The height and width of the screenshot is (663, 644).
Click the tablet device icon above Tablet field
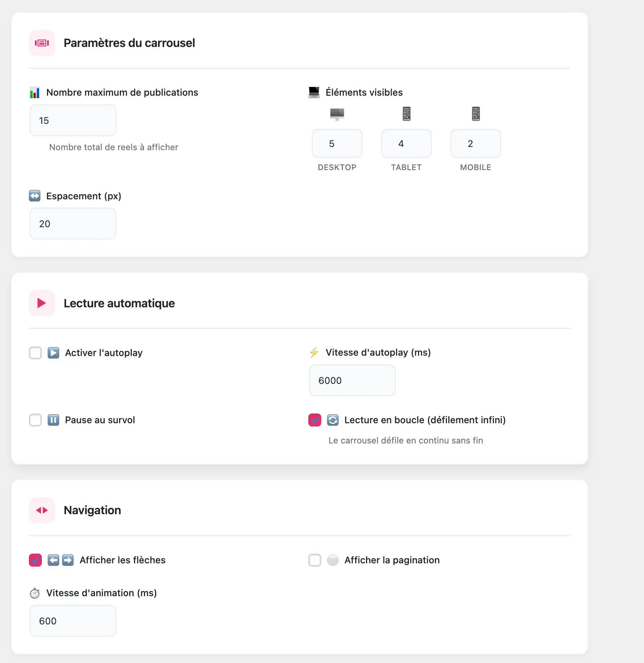[x=406, y=114]
